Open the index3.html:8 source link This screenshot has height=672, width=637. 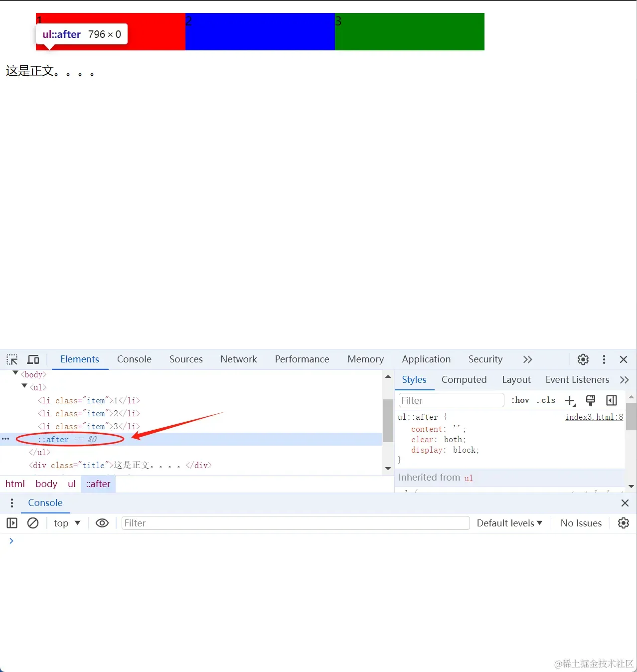coord(594,417)
